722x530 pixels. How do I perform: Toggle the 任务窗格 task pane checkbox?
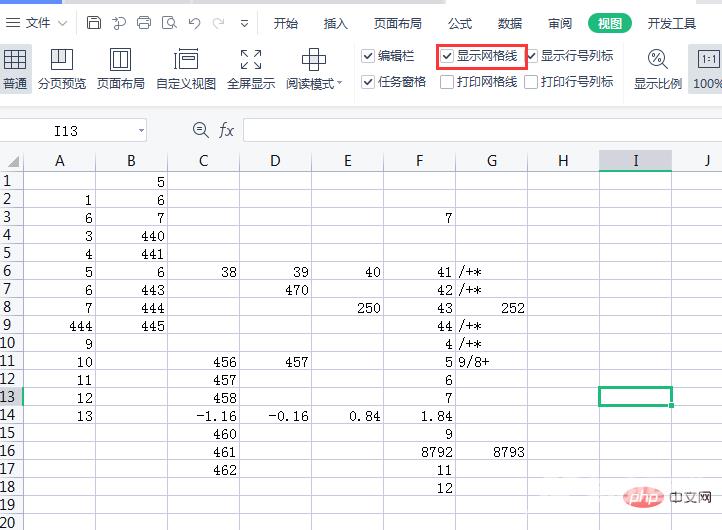click(x=368, y=82)
